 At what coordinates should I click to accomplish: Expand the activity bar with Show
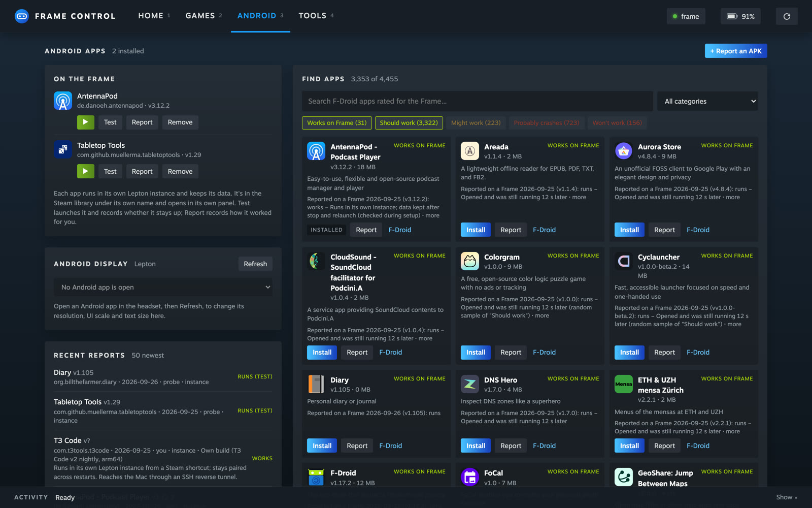coord(787,497)
